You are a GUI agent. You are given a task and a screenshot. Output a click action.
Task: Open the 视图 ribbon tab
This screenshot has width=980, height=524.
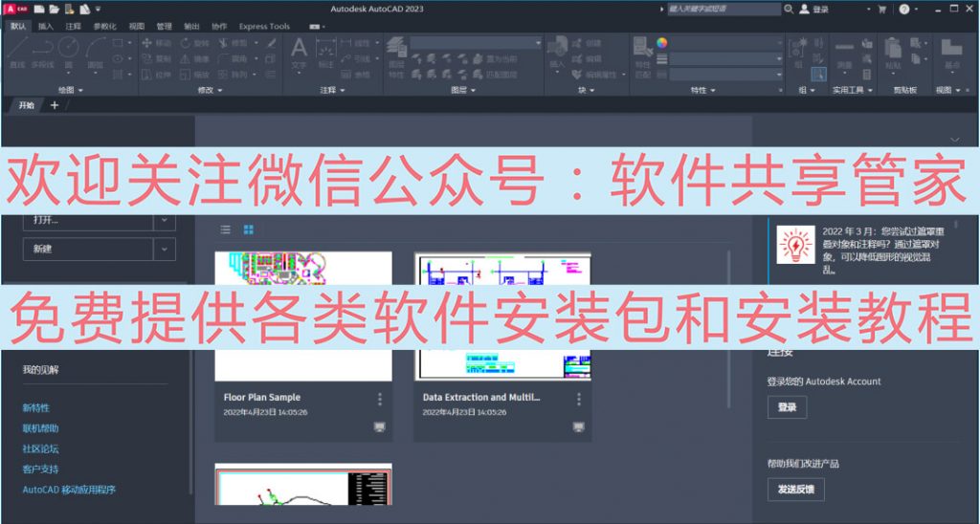pyautogui.click(x=136, y=26)
